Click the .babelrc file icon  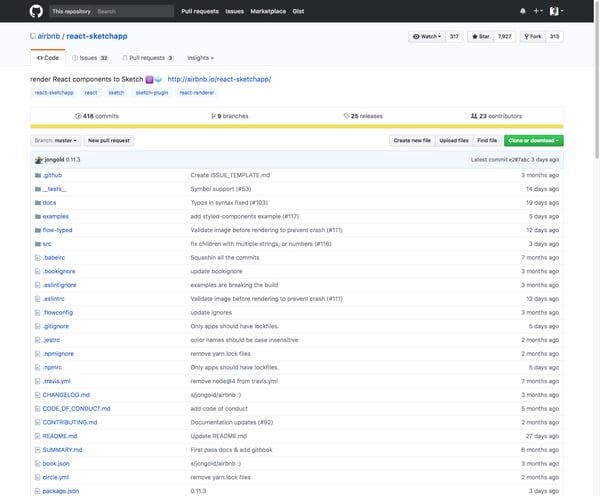point(38,258)
